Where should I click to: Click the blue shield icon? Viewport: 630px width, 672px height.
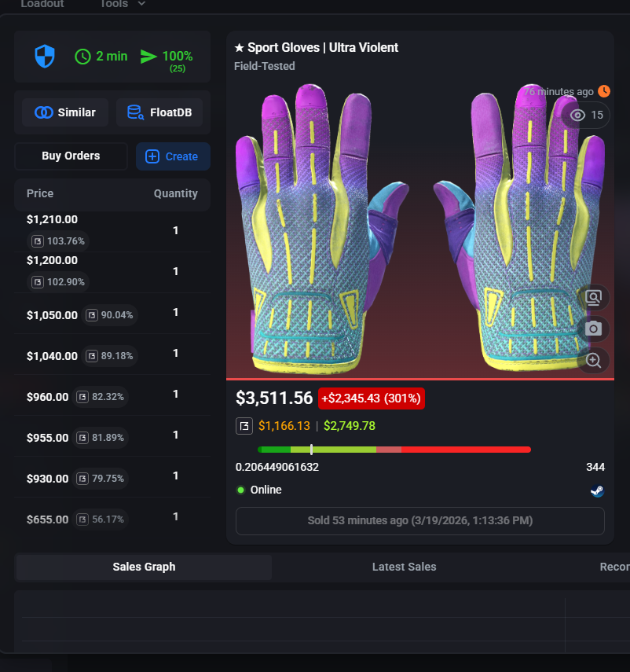tap(44, 56)
